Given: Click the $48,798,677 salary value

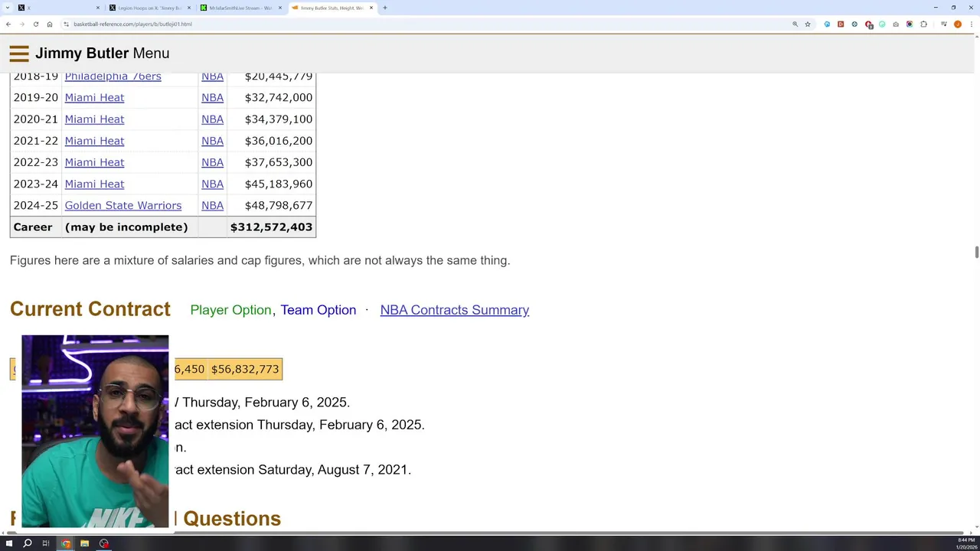Looking at the screenshot, I should tap(279, 205).
